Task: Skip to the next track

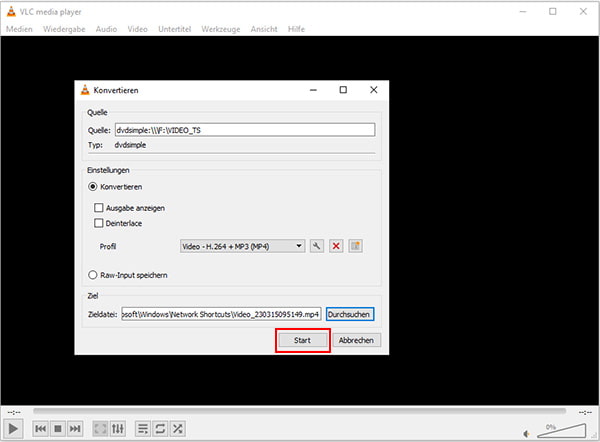Action: coord(75,429)
